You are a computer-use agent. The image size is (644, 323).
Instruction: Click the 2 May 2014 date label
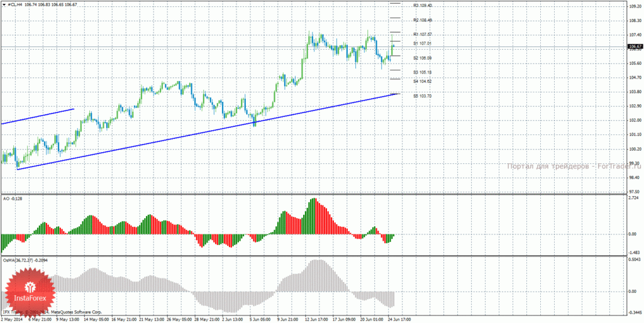(x=13, y=319)
